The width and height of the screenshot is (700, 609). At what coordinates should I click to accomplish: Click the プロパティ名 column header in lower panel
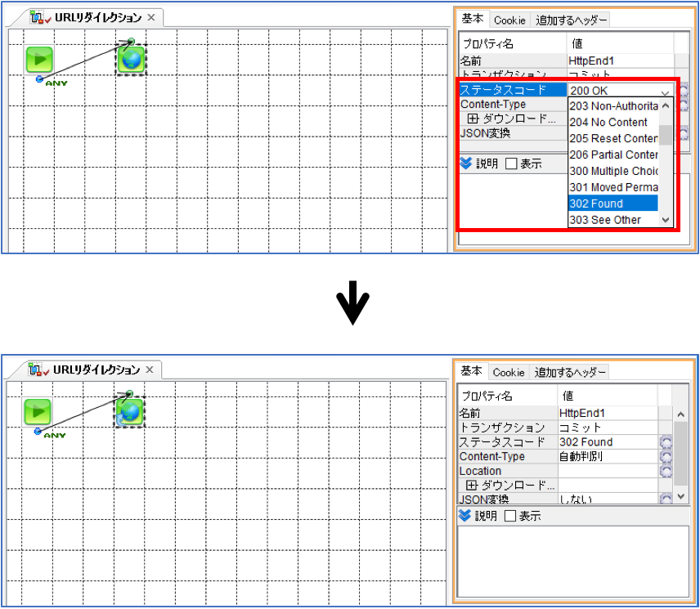[x=508, y=396]
